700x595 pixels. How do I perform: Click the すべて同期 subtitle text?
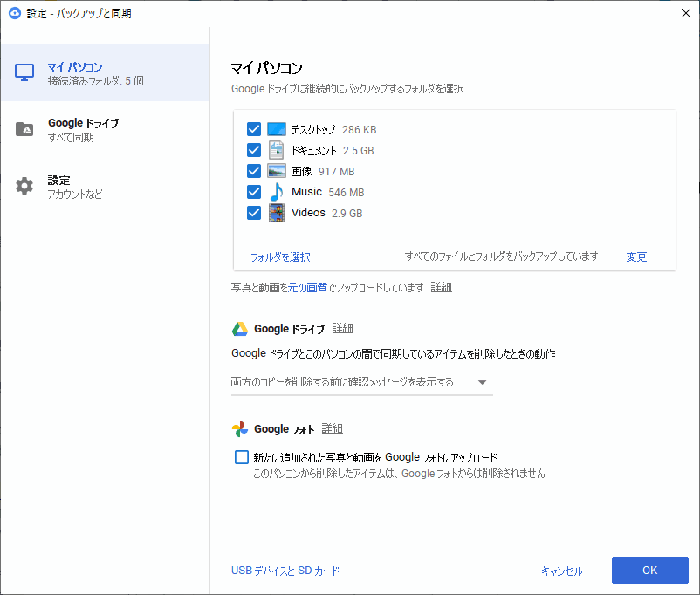[71, 138]
